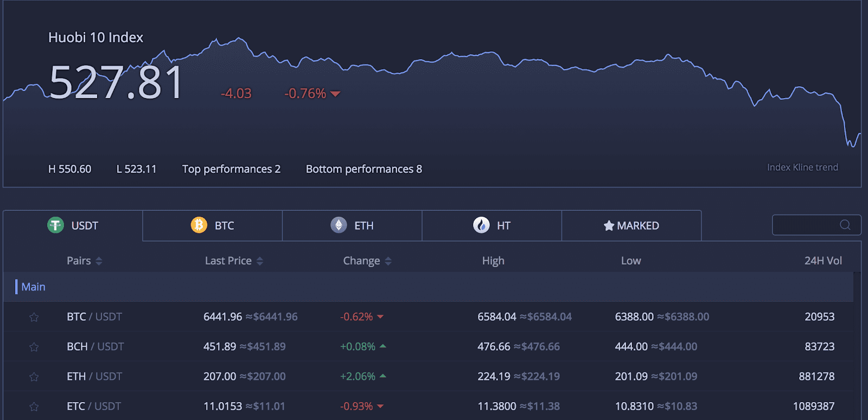The width and height of the screenshot is (868, 420).
Task: Click the Bitcoin coin icon in tab
Action: point(199,225)
